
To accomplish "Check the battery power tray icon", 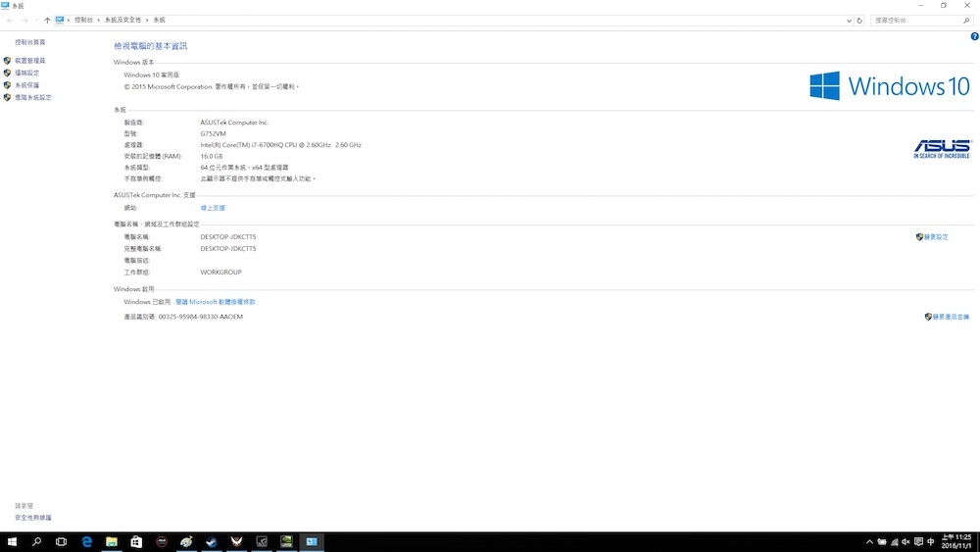I will point(882,542).
